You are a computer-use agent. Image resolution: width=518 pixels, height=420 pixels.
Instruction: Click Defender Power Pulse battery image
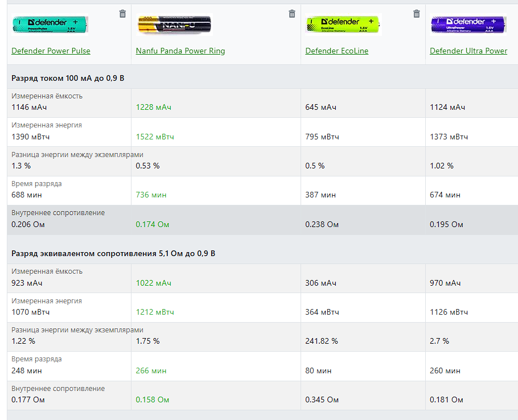tap(50, 24)
